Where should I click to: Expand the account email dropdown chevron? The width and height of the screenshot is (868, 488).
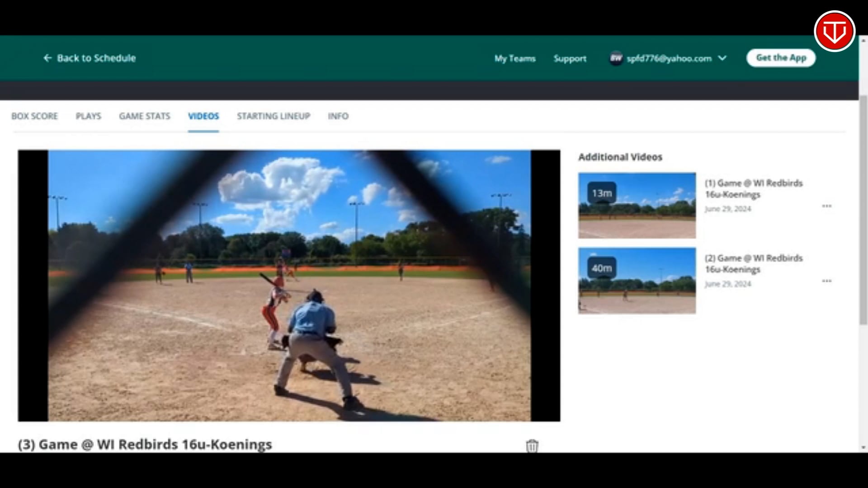[722, 58]
